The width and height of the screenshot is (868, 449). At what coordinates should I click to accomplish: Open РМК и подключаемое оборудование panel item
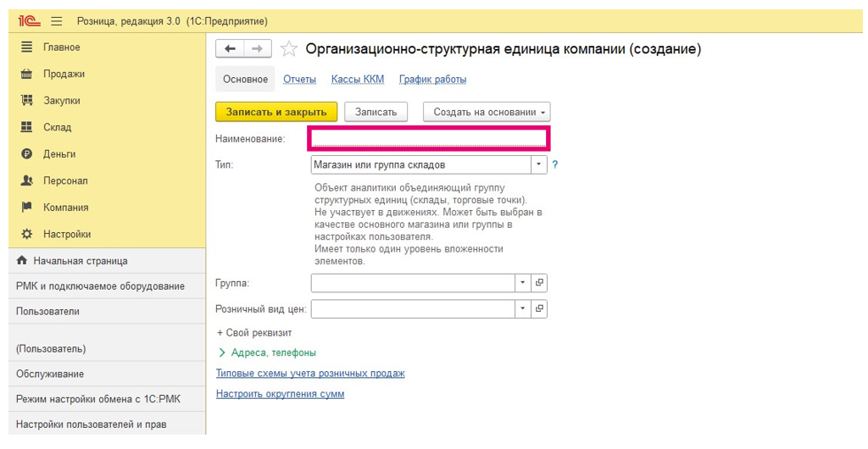pos(108,285)
